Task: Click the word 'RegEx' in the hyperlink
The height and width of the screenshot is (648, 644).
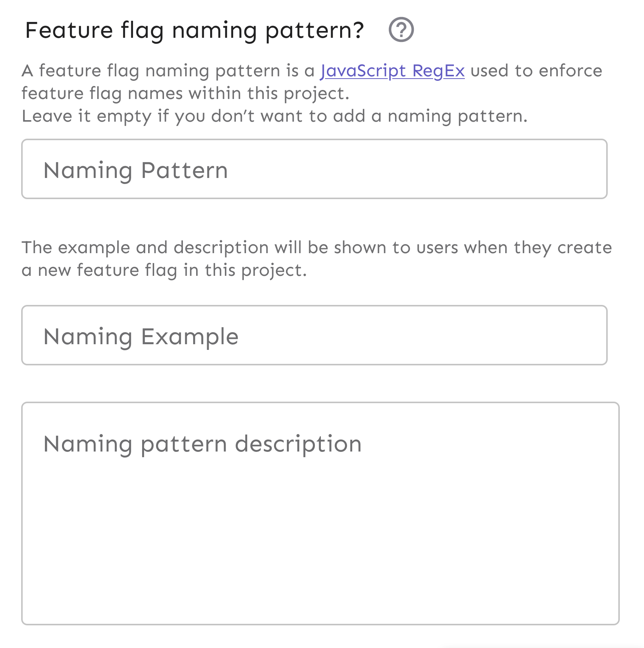Action: (x=438, y=71)
